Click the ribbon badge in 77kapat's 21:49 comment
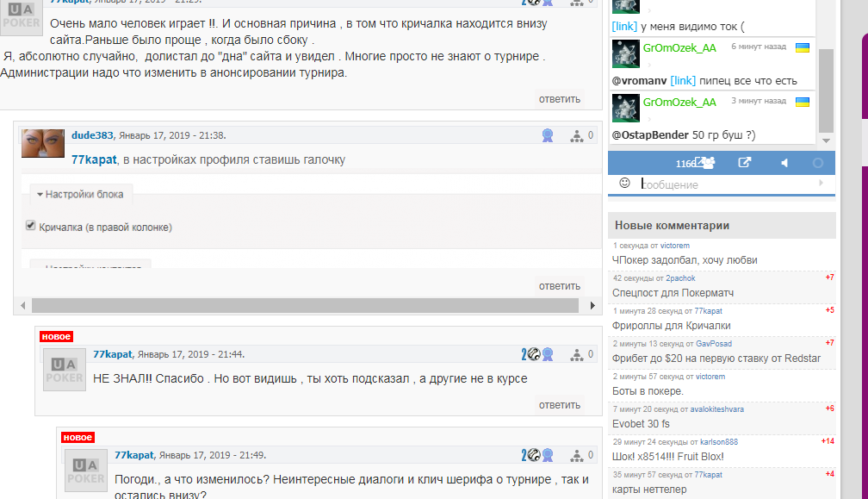This screenshot has width=868, height=499. point(548,455)
